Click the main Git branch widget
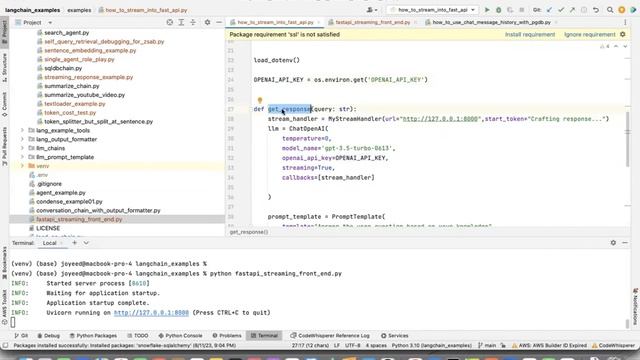The height and width of the screenshot is (360, 640). pyautogui.click(x=487, y=345)
